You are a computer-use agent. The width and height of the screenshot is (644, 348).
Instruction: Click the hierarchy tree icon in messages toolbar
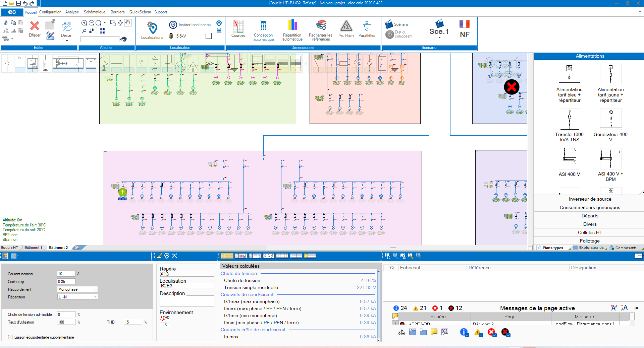tap(401, 332)
